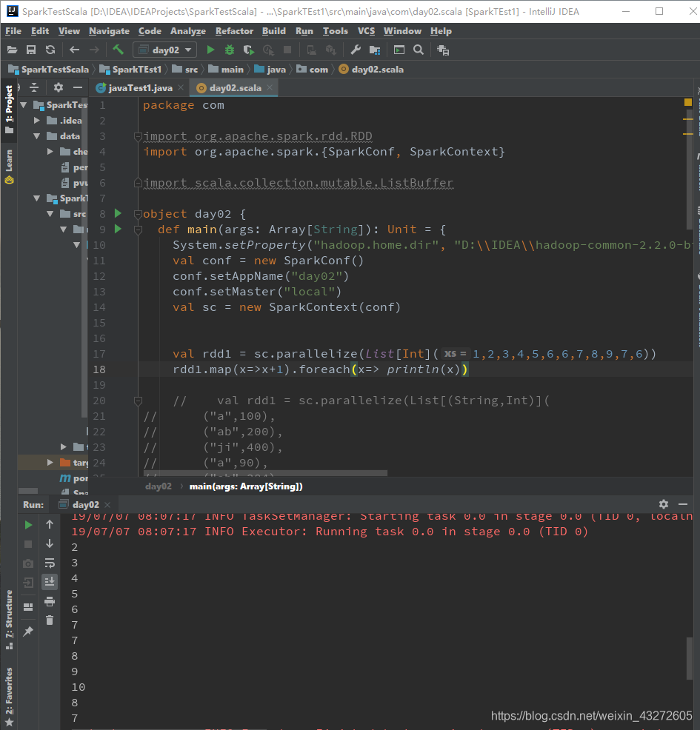The image size is (700, 730).
Task: Click Down the stack trace arrow
Action: click(x=50, y=543)
